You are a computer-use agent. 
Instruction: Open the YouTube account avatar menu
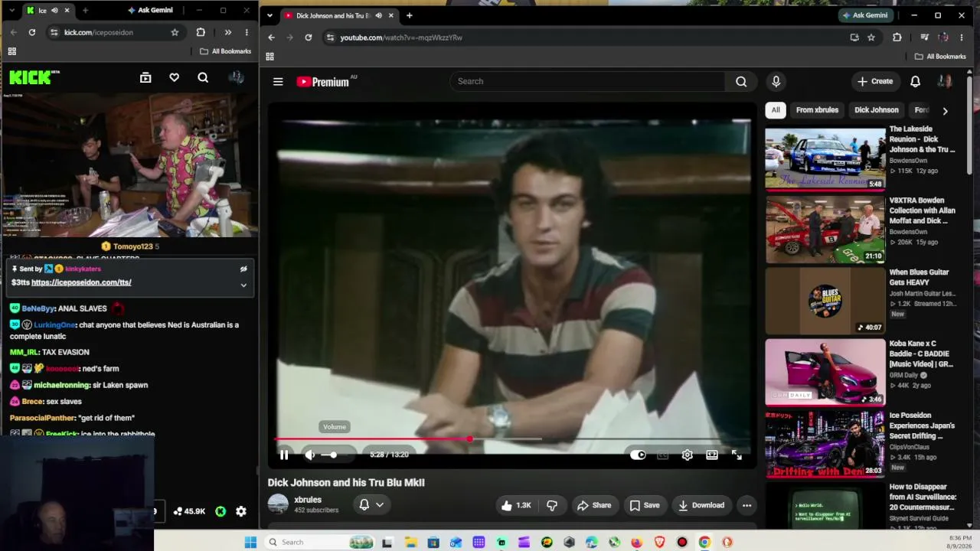[945, 81]
